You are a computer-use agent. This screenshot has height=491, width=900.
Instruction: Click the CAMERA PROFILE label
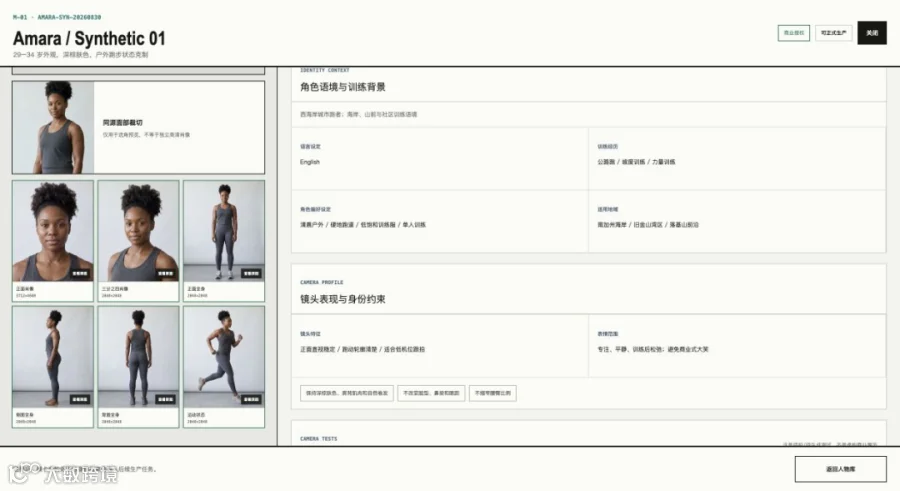pos(321,283)
